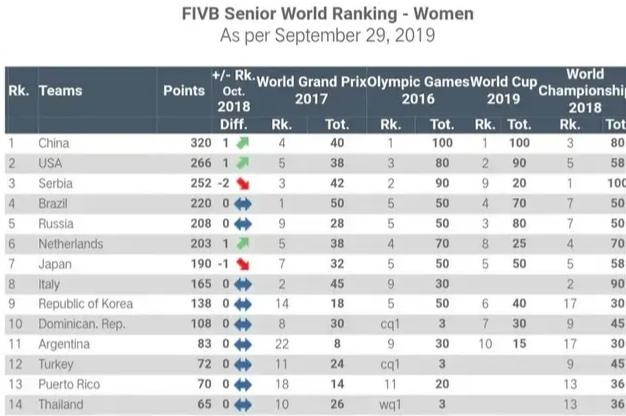Click the blue double-arrow in Thailand's row
The height and width of the screenshot is (416, 626).
tap(243, 405)
